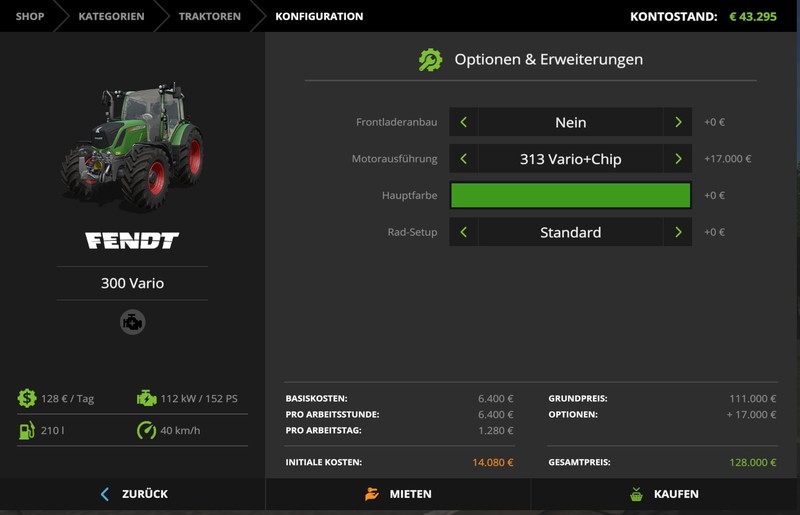Go to the Shop breadcrumb
The image size is (800, 515).
click(x=30, y=16)
